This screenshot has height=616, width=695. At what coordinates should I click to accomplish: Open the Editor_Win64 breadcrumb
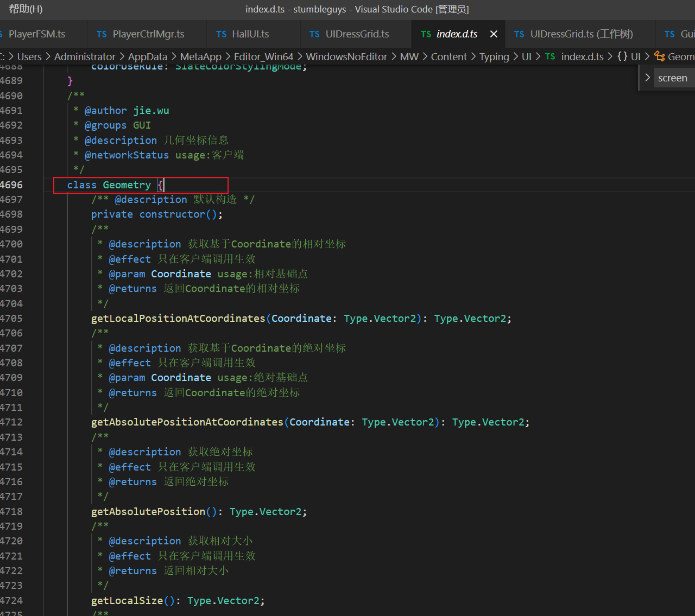click(263, 56)
